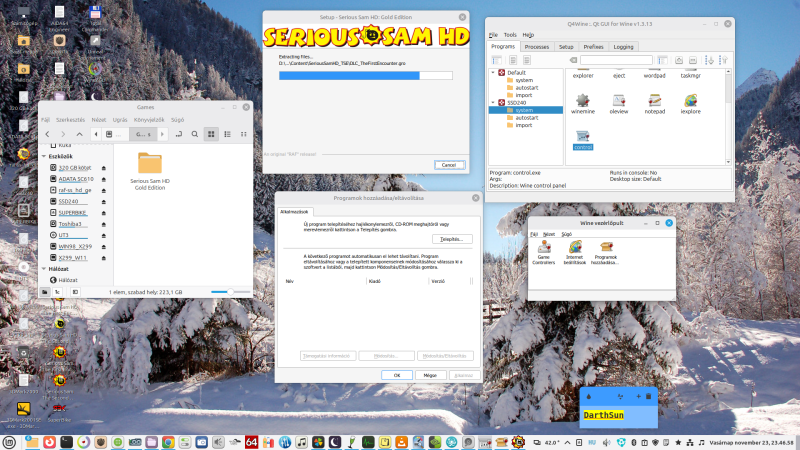800x450 pixels.
Task: Select the control icon in Q4Wine
Action: tap(583, 140)
